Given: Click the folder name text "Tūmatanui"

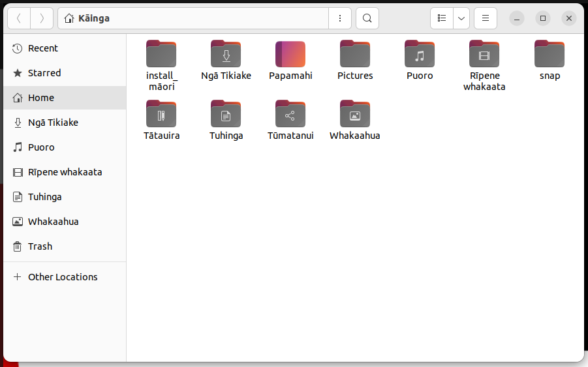Looking at the screenshot, I should click(290, 136).
